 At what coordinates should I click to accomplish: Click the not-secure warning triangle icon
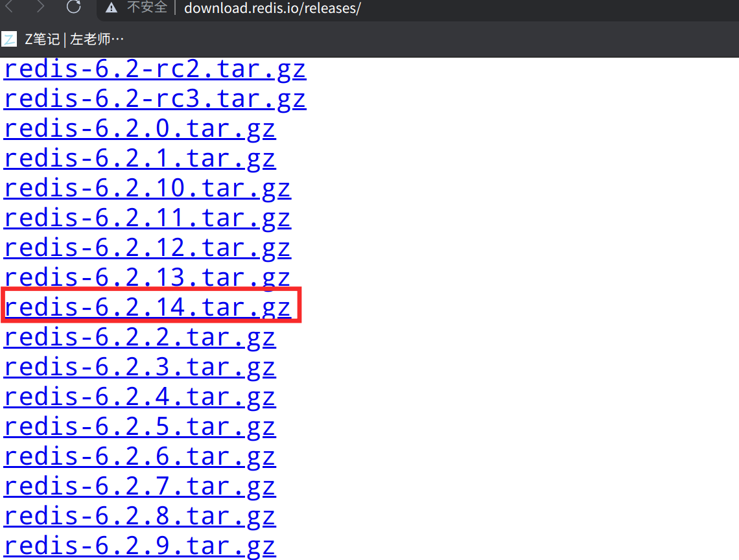pyautogui.click(x=111, y=8)
